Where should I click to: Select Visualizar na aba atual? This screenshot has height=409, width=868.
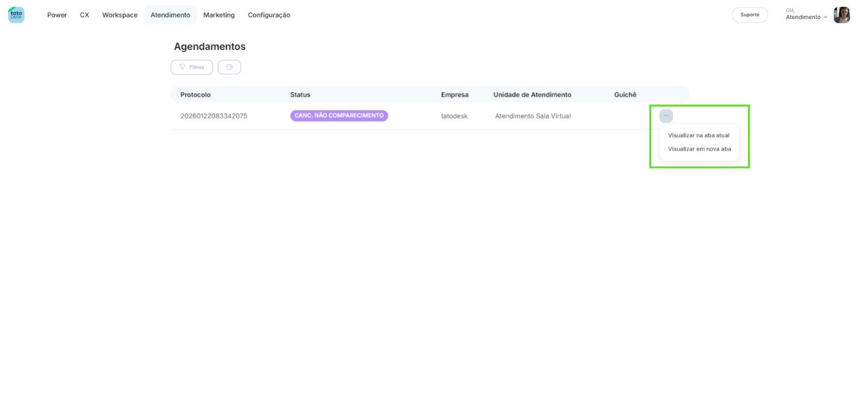click(698, 135)
